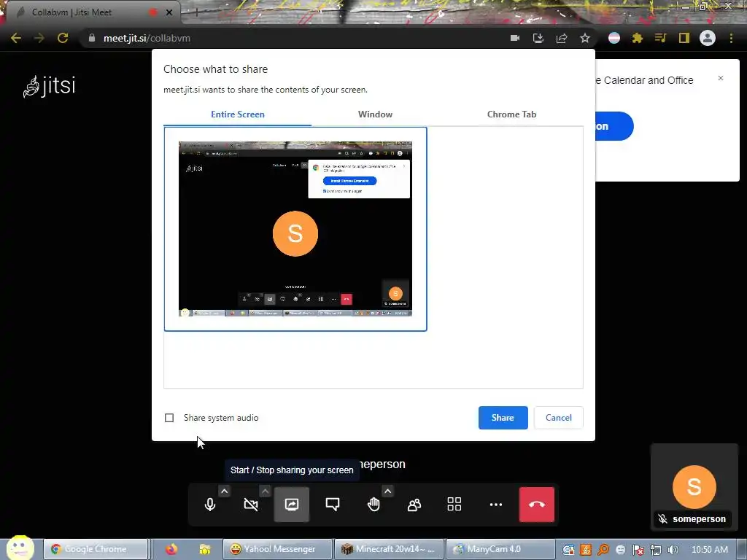Open video options arrow above camera
The height and width of the screenshot is (560, 747).
tap(266, 491)
